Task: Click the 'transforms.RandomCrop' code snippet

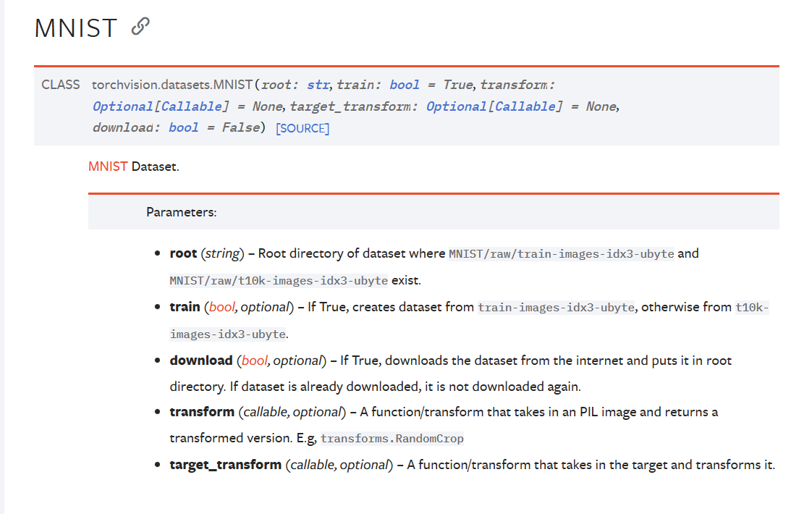Action: [x=392, y=439]
